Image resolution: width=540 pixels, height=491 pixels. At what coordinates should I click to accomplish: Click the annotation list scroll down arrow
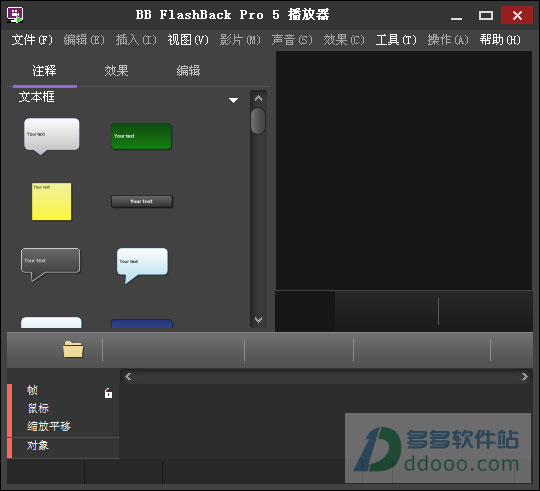click(x=258, y=320)
